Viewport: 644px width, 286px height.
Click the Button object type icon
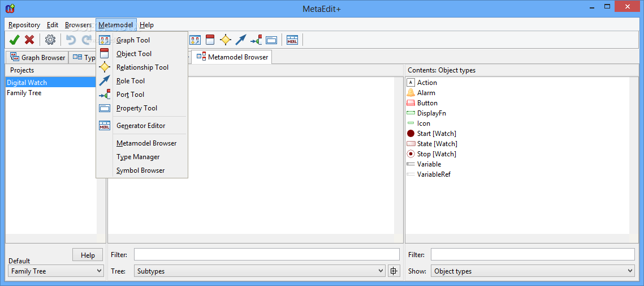[x=410, y=103]
